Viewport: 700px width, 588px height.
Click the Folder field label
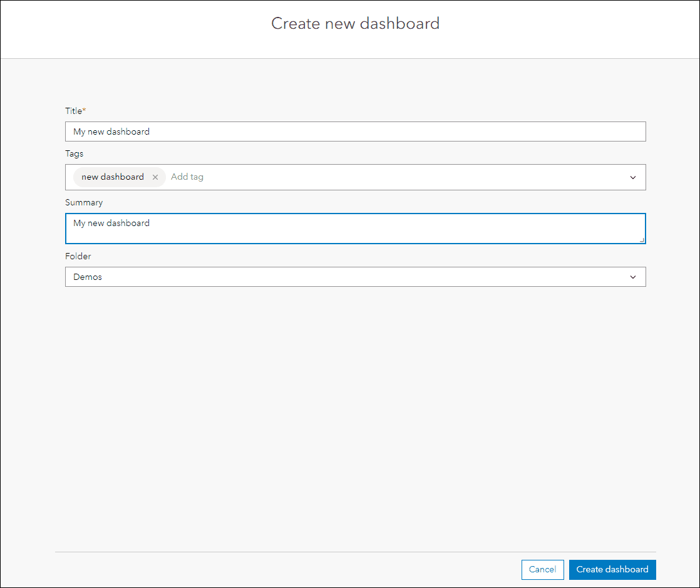click(x=78, y=256)
